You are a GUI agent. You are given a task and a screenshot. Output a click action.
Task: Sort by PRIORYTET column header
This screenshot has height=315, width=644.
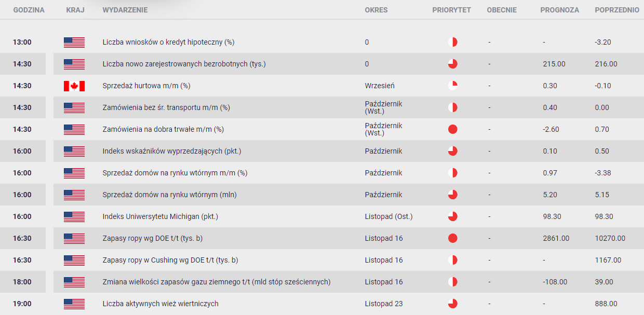tap(451, 10)
